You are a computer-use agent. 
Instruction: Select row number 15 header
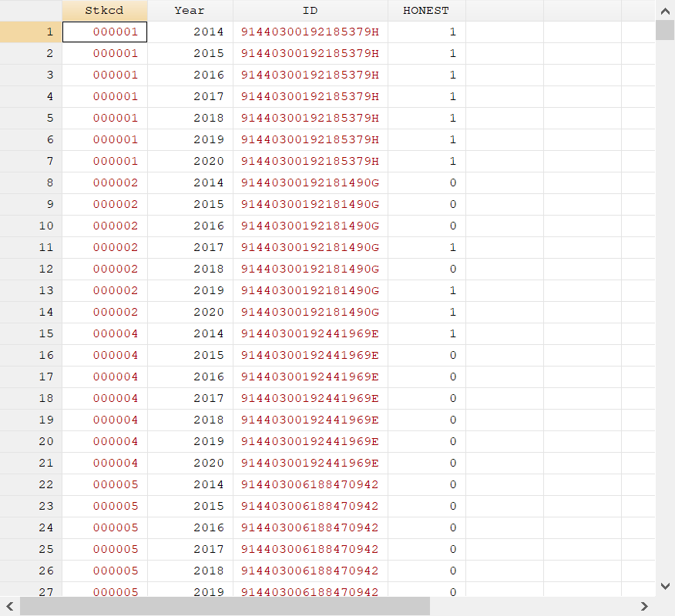pos(31,334)
